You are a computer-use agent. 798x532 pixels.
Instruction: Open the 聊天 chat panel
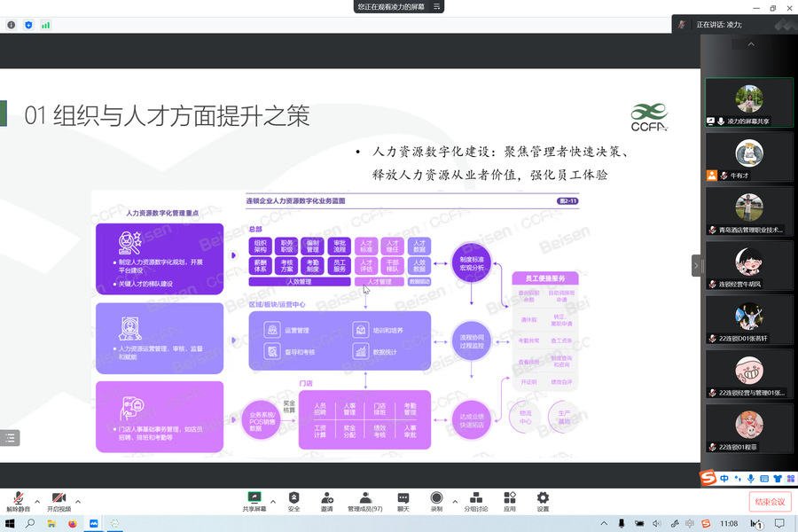pos(403,500)
